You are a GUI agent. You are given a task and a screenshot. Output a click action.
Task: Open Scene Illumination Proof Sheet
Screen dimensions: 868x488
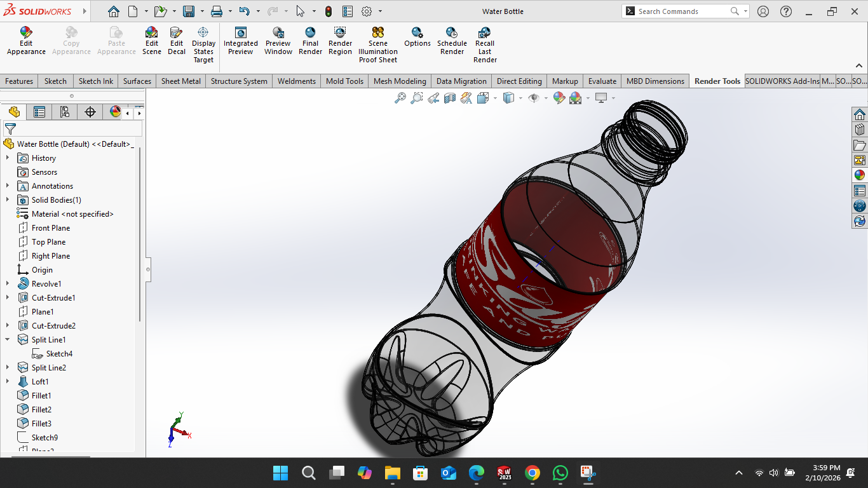point(378,45)
